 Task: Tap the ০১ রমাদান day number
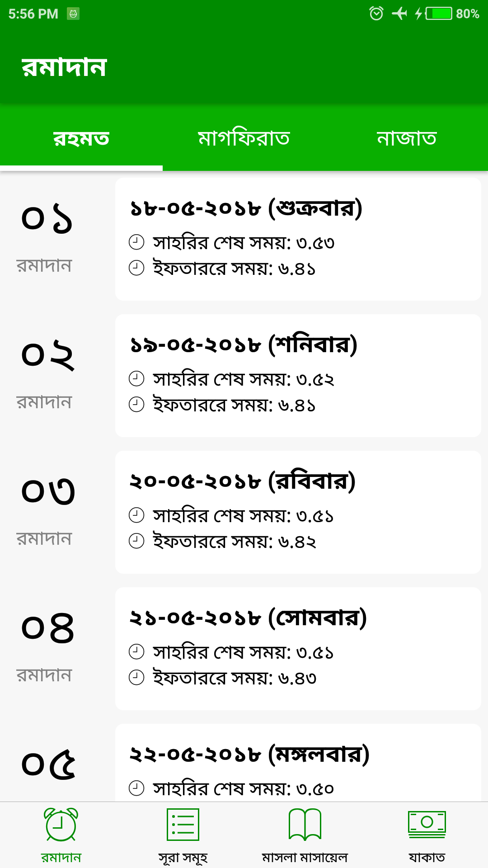tap(47, 219)
